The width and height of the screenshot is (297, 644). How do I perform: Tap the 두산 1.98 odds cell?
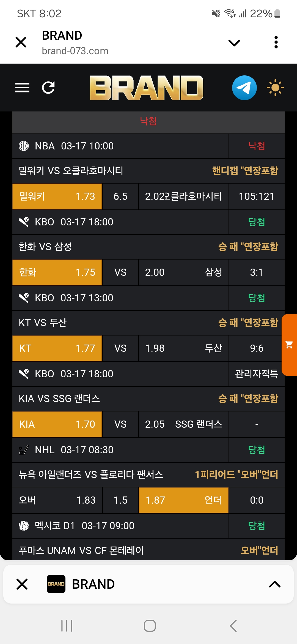point(183,348)
